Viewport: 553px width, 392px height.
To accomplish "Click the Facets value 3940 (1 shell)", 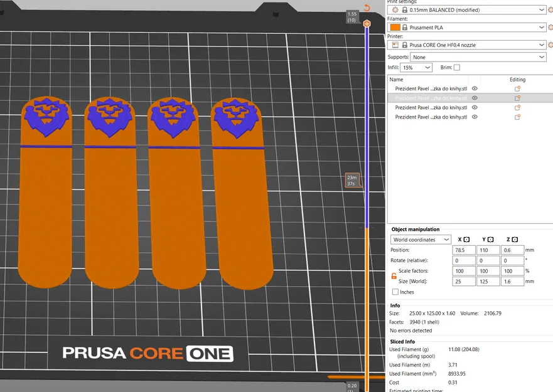I will pos(424,322).
